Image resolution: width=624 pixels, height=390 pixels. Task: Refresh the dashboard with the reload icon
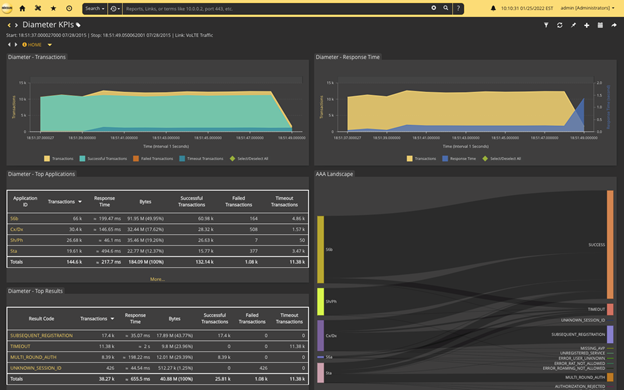560,25
